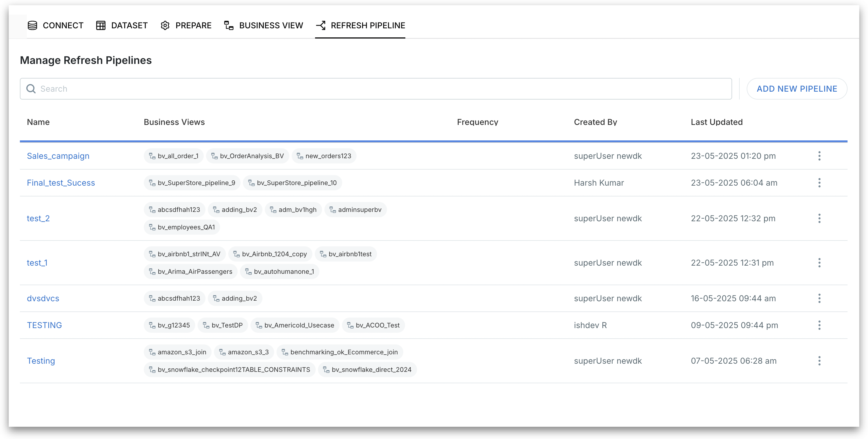Click ADD NEW PIPELINE button

coord(797,88)
